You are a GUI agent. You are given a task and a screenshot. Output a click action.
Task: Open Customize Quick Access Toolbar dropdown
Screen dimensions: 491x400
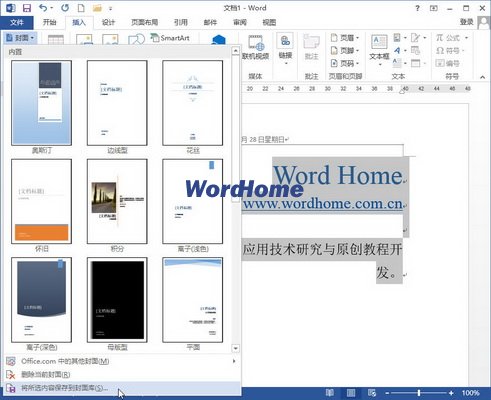tap(110, 8)
